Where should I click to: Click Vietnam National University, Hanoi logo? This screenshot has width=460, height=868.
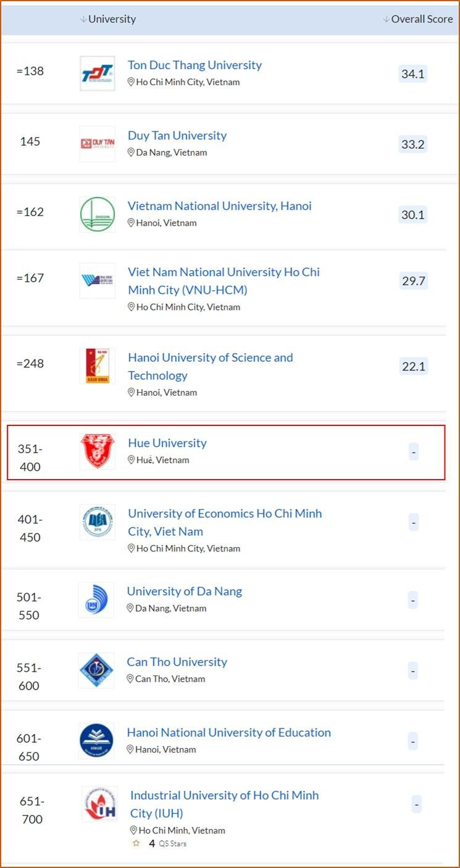pos(97,214)
